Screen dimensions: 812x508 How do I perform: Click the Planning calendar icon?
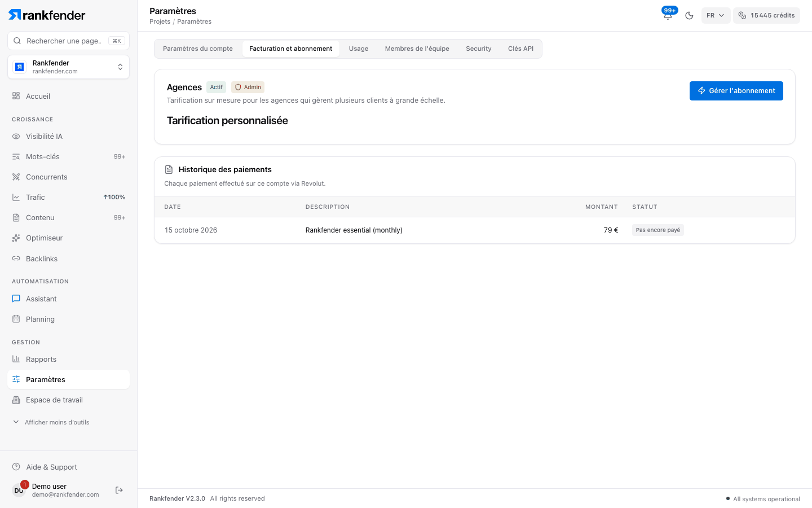[16, 319]
